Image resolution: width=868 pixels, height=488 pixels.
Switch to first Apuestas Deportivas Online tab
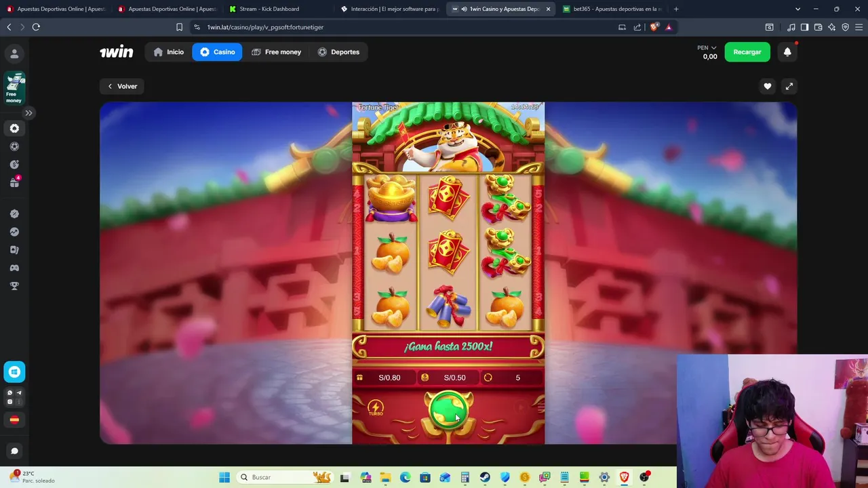[56, 9]
